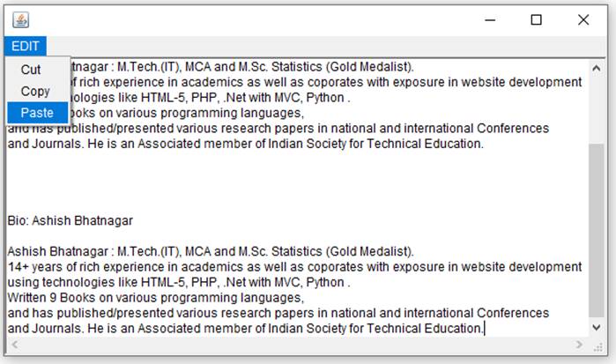Click the vertical scrollbar track above the thumb
The height and width of the screenshot is (364, 616).
pyautogui.click(x=597, y=106)
